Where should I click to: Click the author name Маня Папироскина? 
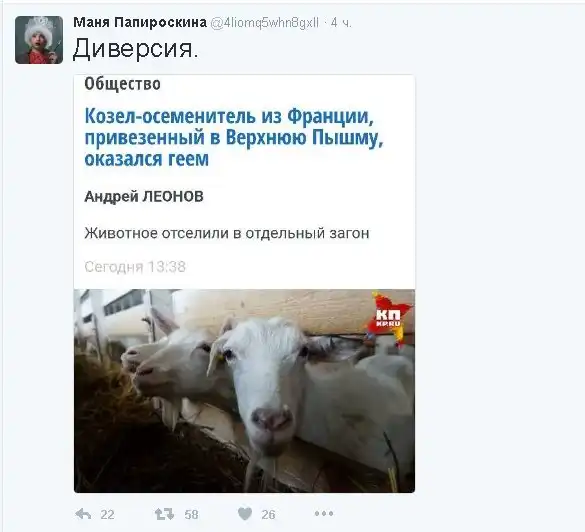(140, 22)
